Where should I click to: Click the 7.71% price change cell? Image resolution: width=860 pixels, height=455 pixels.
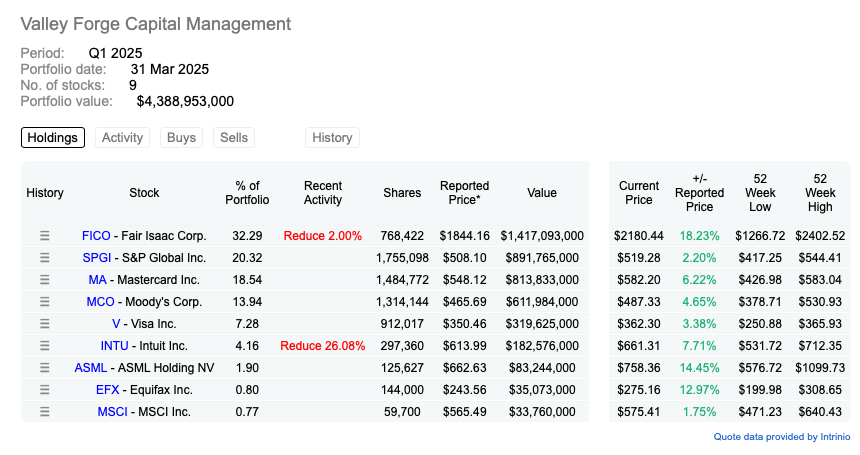click(x=699, y=345)
